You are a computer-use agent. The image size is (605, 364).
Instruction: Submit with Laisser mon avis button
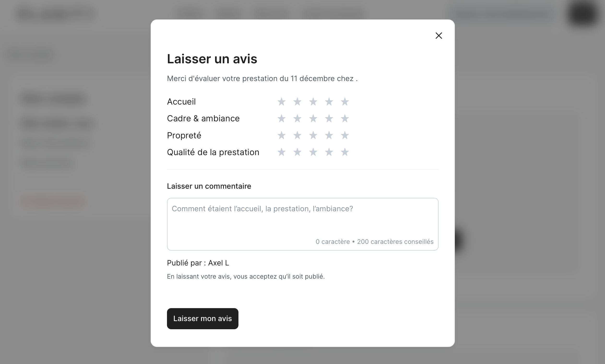coord(202,318)
